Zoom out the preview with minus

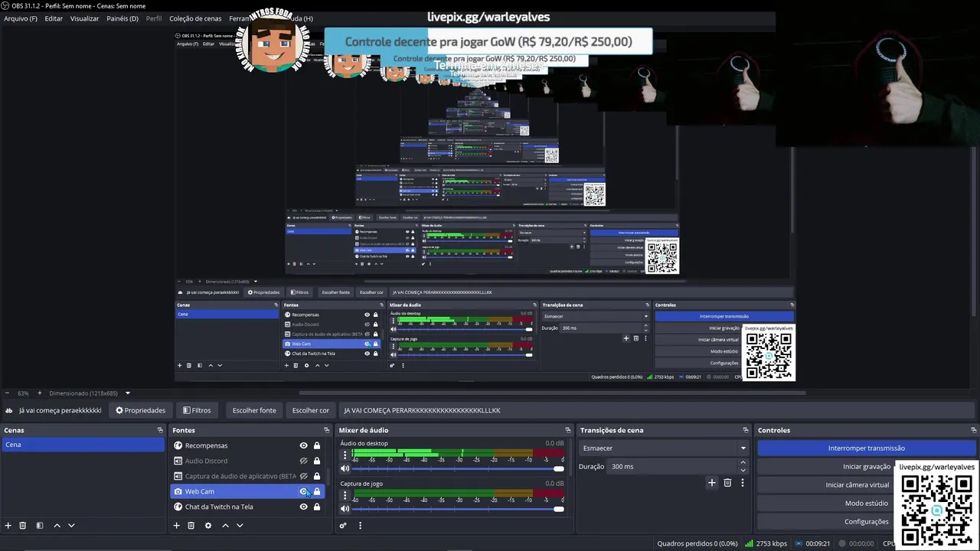click(7, 393)
